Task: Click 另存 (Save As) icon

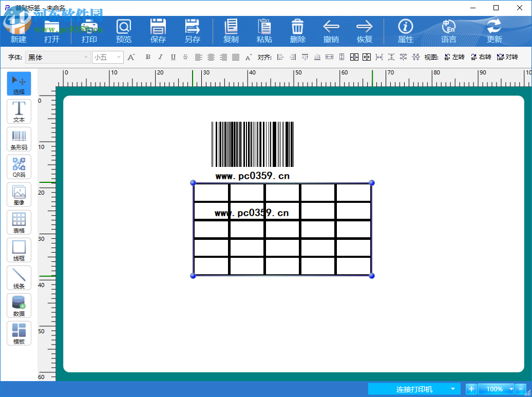Action: tap(193, 31)
